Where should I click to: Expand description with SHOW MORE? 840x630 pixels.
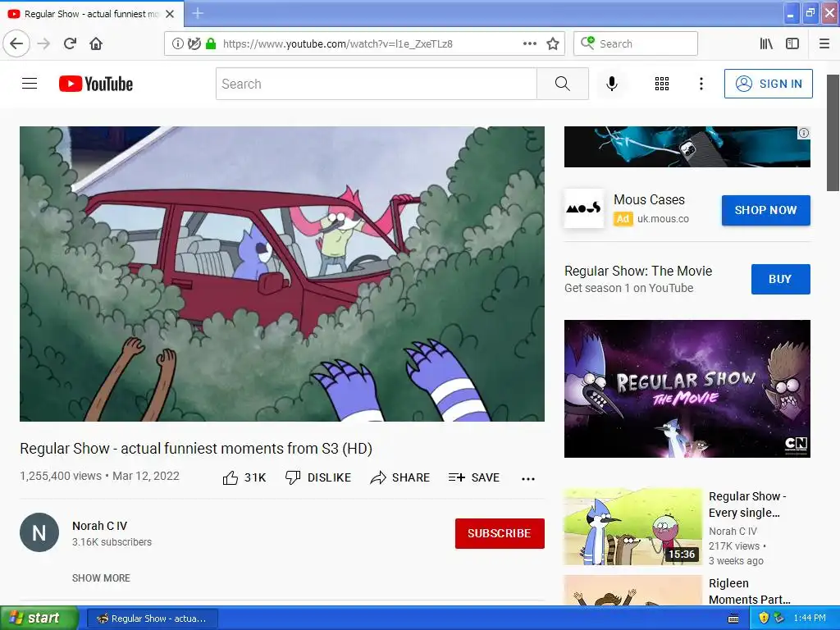pyautogui.click(x=101, y=577)
